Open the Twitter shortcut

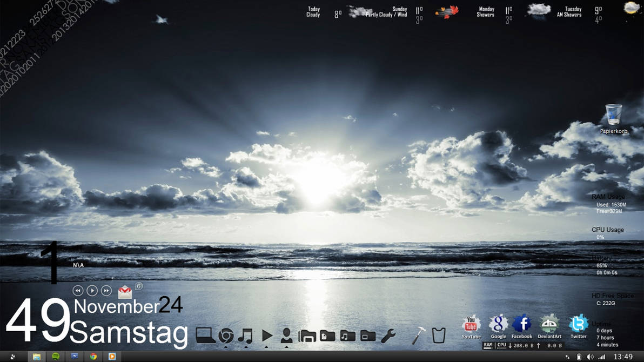click(x=578, y=324)
